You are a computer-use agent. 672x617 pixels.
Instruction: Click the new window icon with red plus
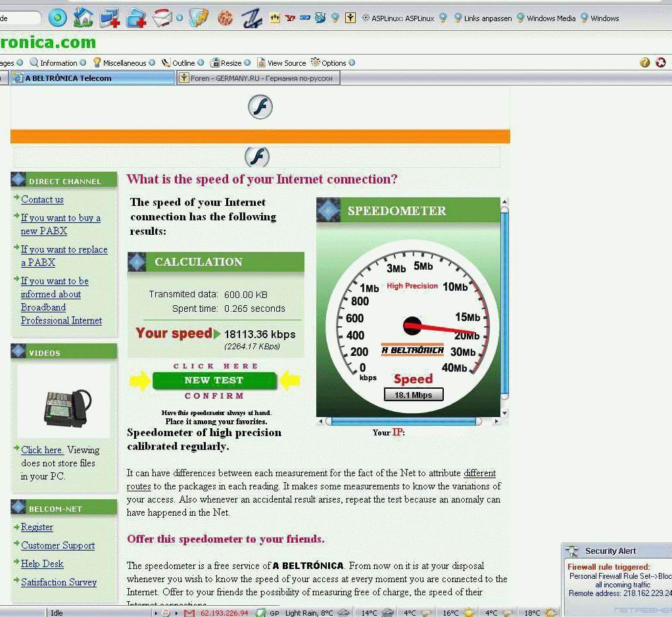tap(110, 18)
